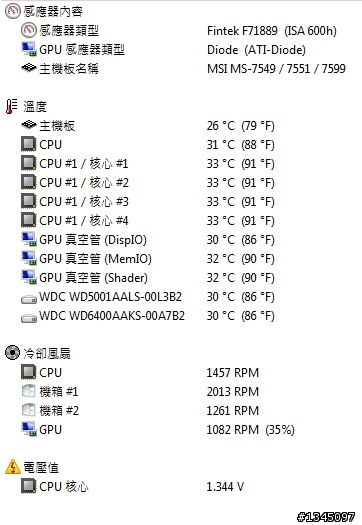The height and width of the screenshot is (525, 362).
Task: Select the 電壓值 section heading
Action: pos(41,467)
